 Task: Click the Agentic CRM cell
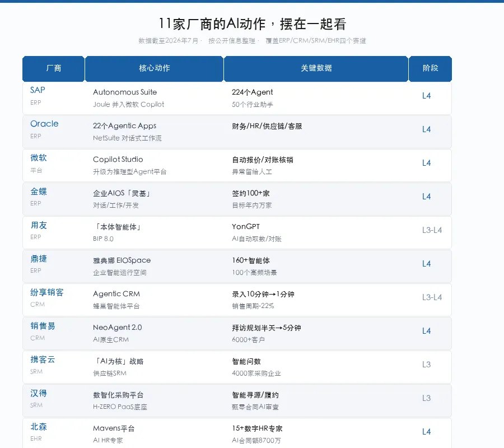click(x=116, y=294)
